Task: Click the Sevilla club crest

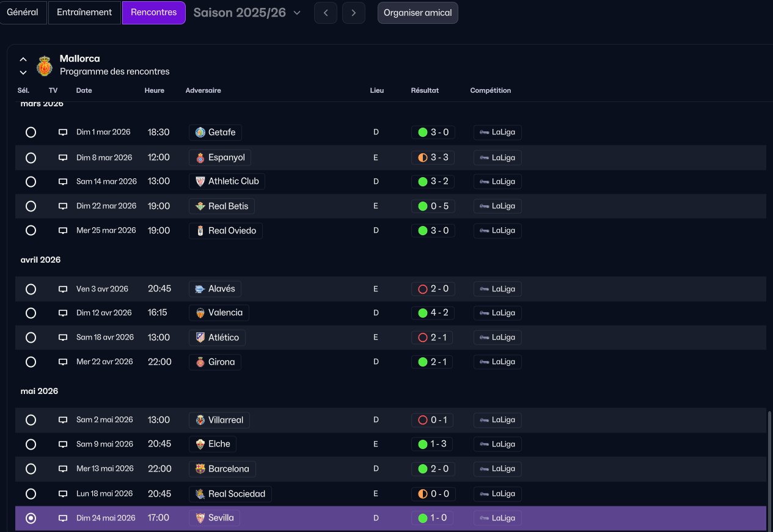Action: pyautogui.click(x=200, y=518)
